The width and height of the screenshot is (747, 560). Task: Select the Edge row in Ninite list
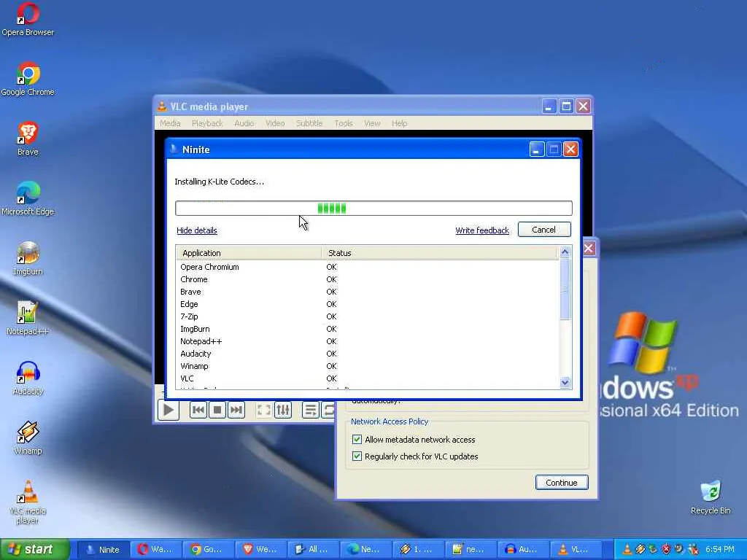[368, 304]
